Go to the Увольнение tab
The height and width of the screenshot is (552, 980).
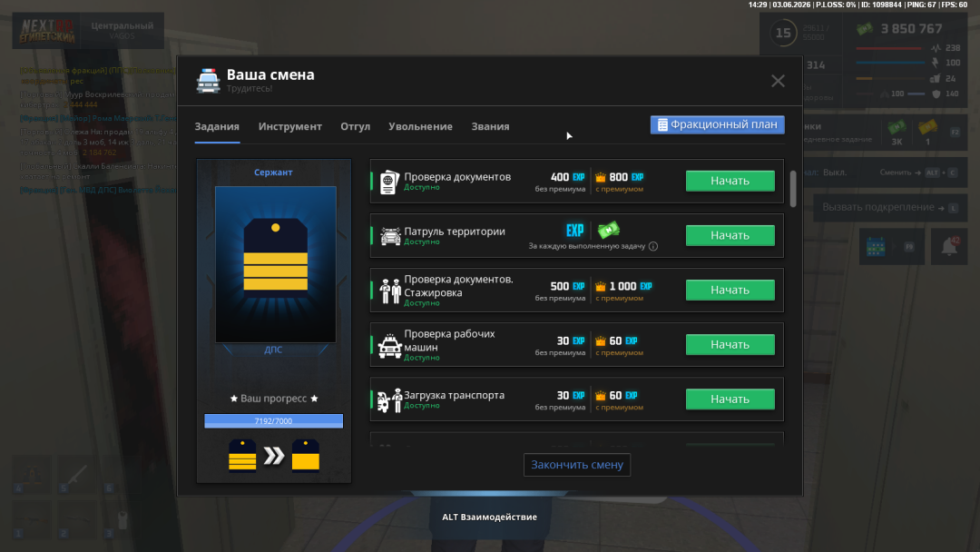pyautogui.click(x=420, y=126)
